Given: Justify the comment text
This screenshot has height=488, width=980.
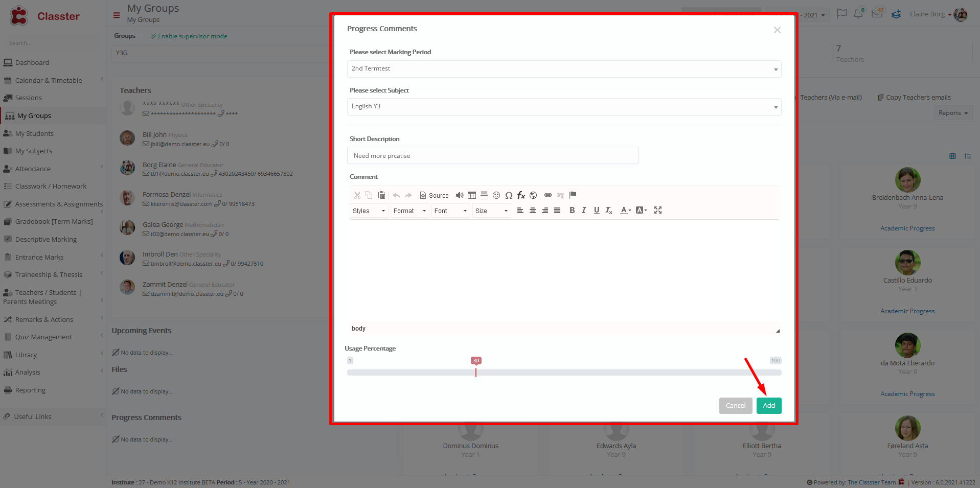Looking at the screenshot, I should [557, 210].
